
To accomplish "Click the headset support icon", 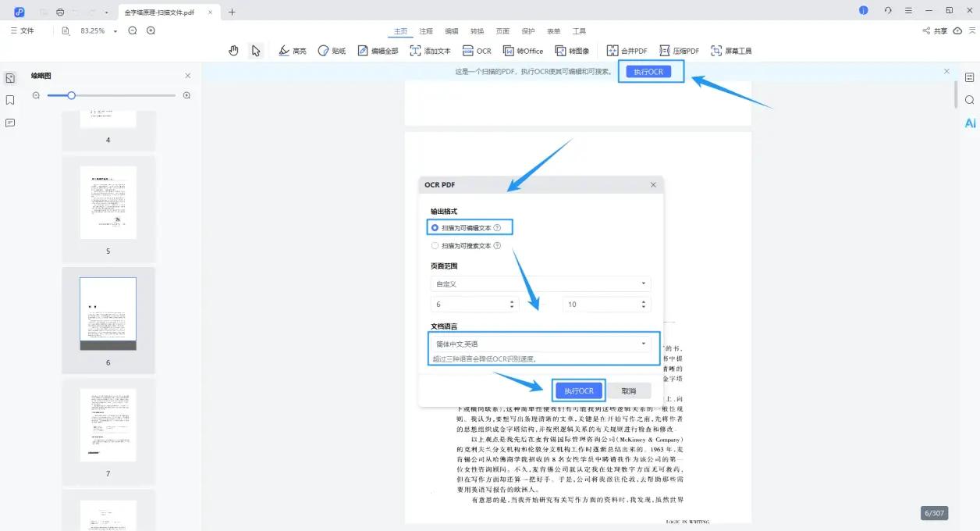I will (x=888, y=11).
